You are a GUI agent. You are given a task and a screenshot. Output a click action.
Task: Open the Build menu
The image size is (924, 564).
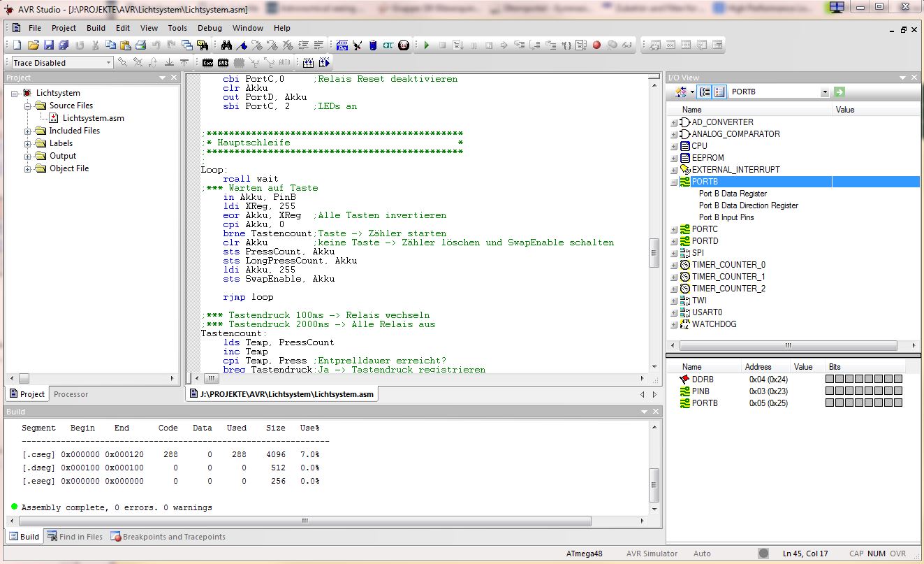pos(96,28)
